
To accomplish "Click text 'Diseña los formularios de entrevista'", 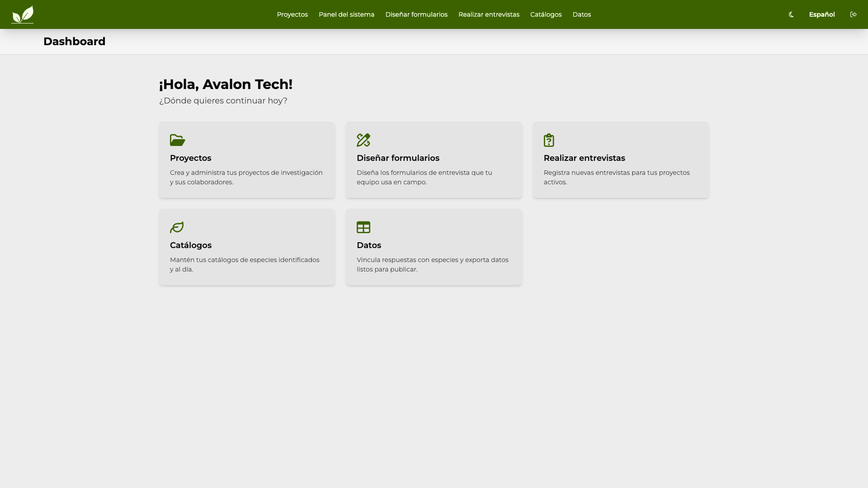I will [x=413, y=173].
